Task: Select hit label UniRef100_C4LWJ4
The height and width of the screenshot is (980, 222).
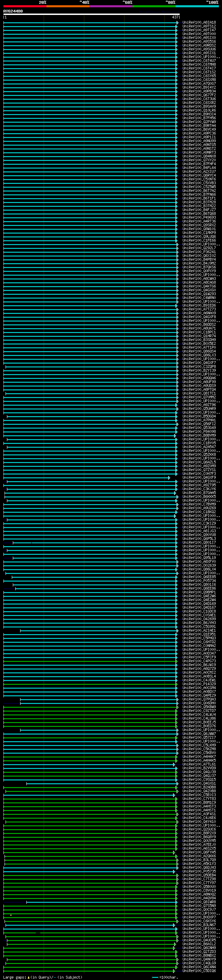Action: point(199,714)
